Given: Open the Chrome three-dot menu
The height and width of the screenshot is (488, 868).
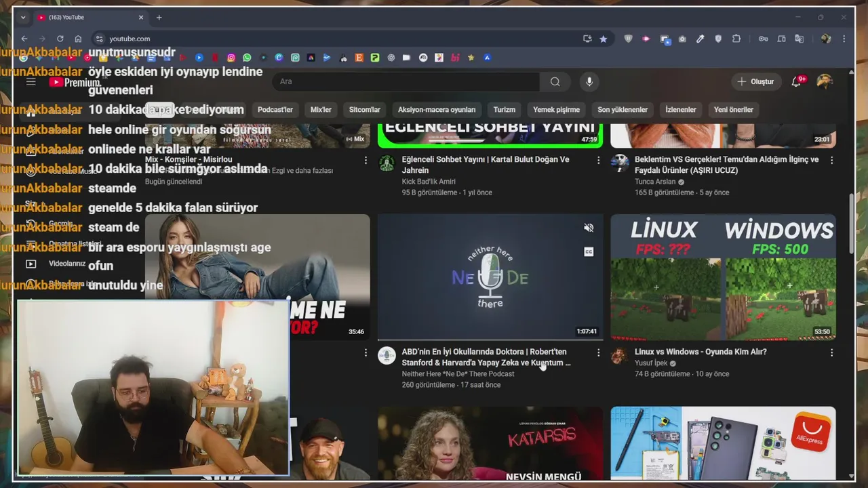Looking at the screenshot, I should [844, 39].
